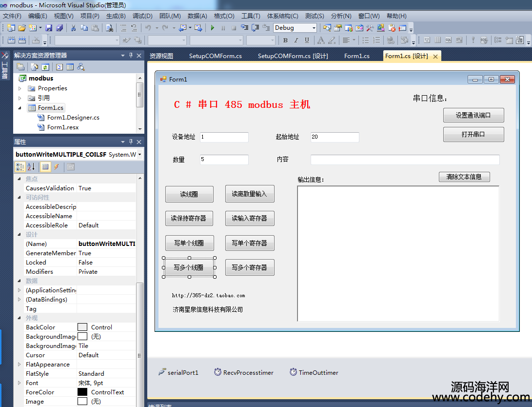Click the ForeColor black color swatch
This screenshot has width=532, height=407.
click(x=82, y=392)
